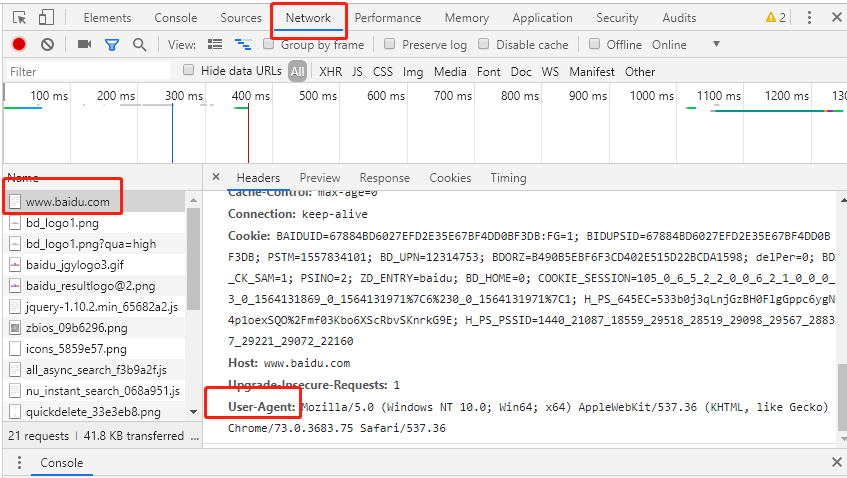This screenshot has width=847, height=478.
Task: Open the Preview detail tab
Action: point(320,178)
